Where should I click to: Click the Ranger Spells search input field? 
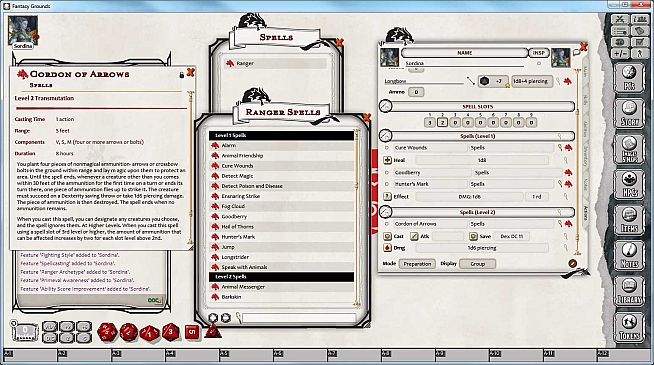click(299, 318)
